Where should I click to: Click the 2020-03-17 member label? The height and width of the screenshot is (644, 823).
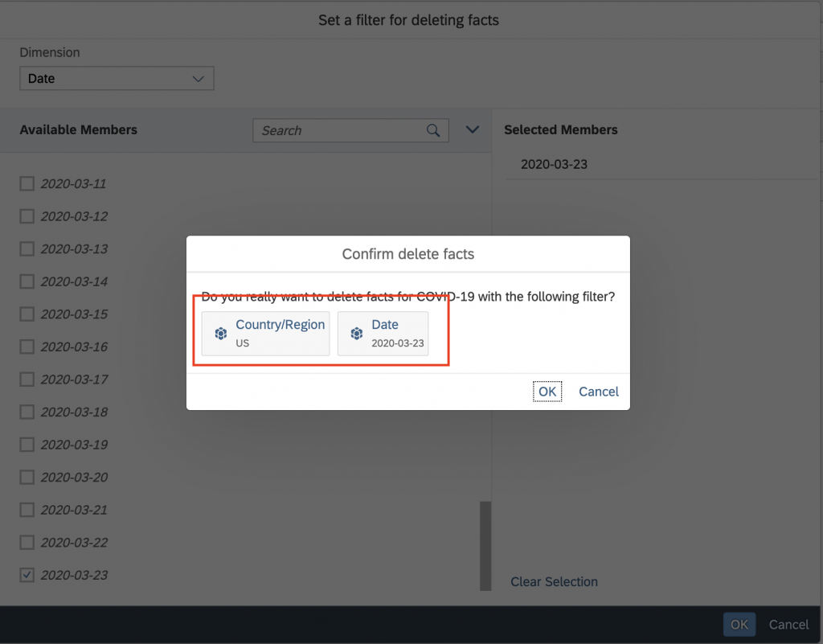click(74, 379)
